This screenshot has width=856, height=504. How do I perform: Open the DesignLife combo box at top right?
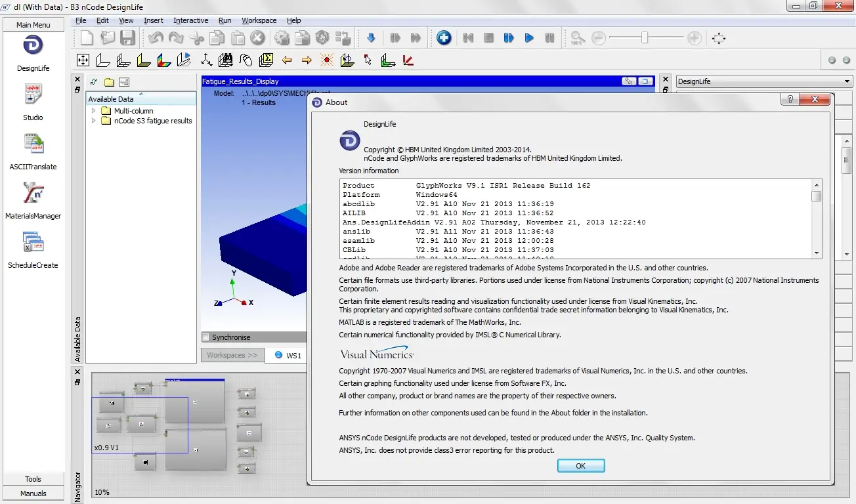pyautogui.click(x=764, y=81)
